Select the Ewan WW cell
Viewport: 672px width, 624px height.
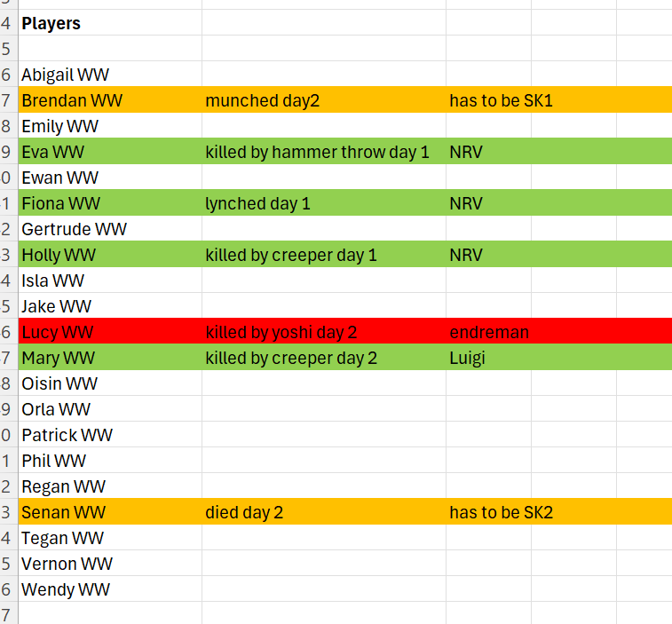[110, 177]
